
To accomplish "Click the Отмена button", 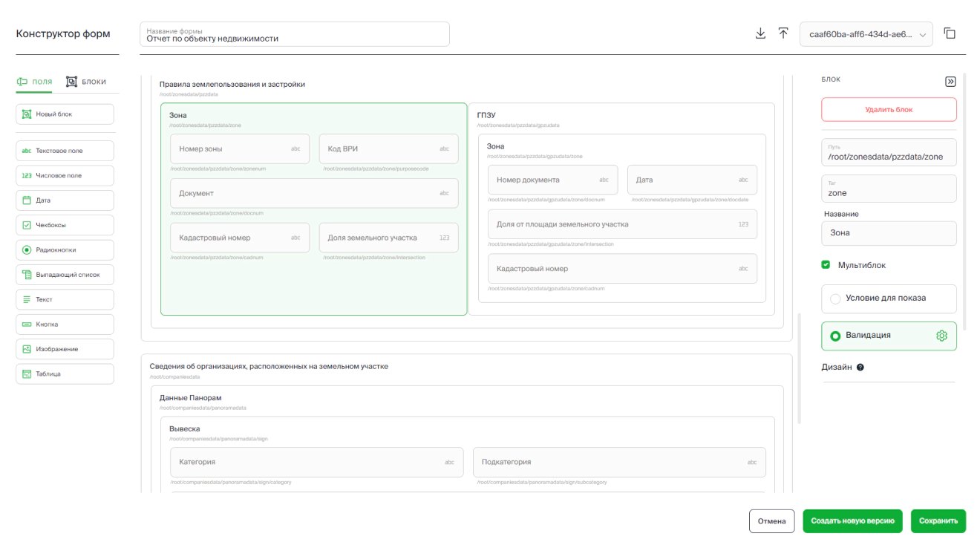I will click(x=772, y=521).
